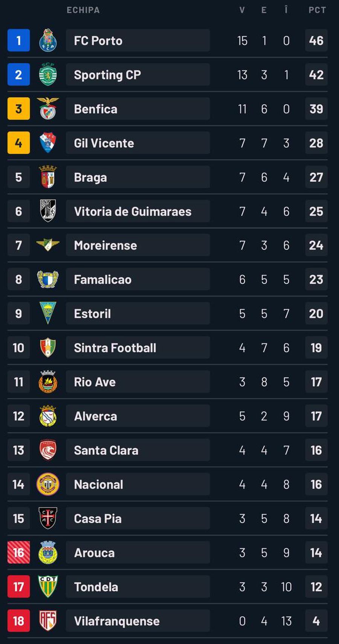Screen dimensions: 339x644
Task: Tap the Casa Pia black shield crest
Action: coord(48,518)
